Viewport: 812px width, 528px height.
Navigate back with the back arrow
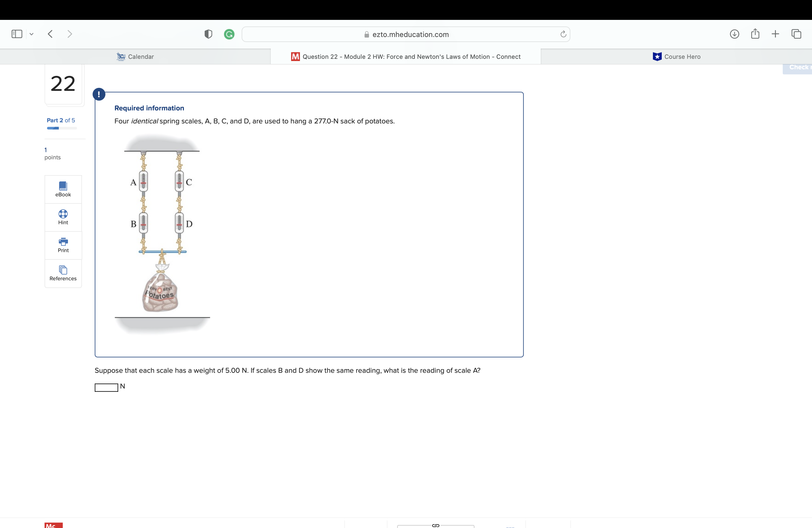point(50,34)
